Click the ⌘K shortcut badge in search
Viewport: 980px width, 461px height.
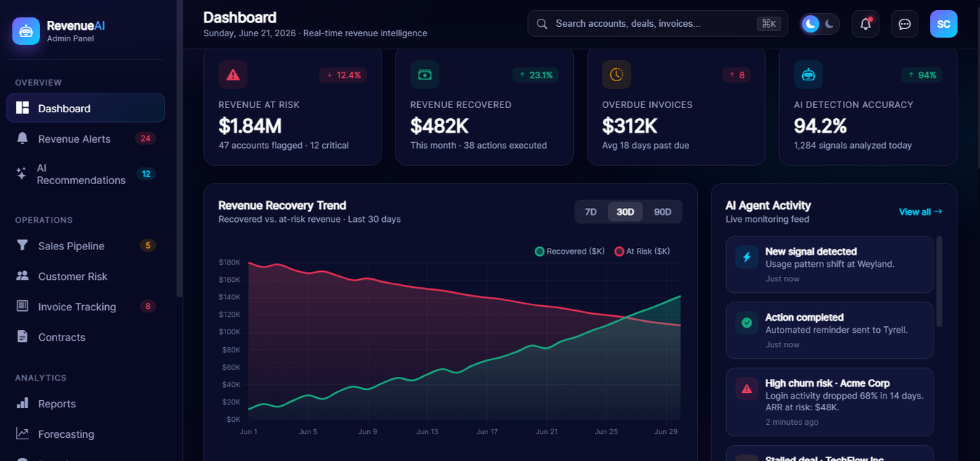pos(768,24)
